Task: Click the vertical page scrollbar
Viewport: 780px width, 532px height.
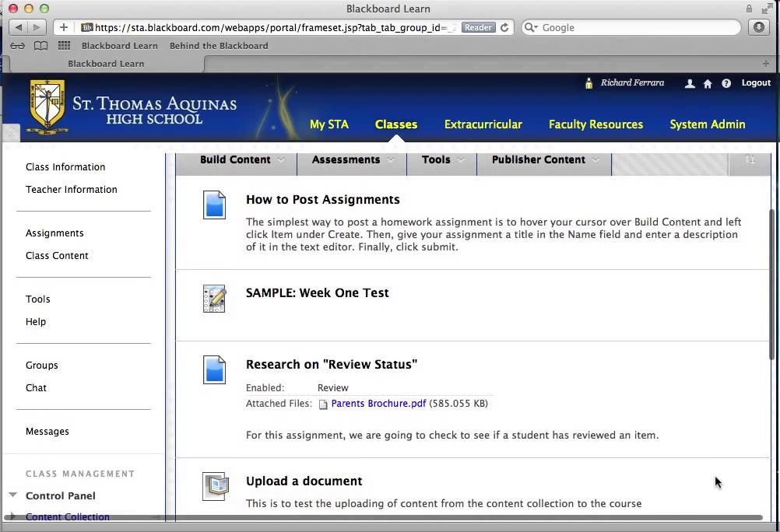Action: [x=772, y=283]
